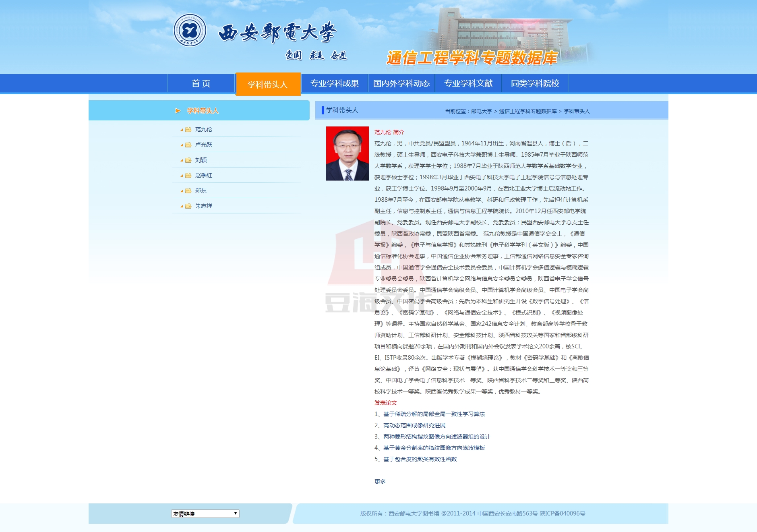Viewport: 757px width, 532px height.
Task: Click orange arrow icon in sidebar header
Action: coord(178,111)
